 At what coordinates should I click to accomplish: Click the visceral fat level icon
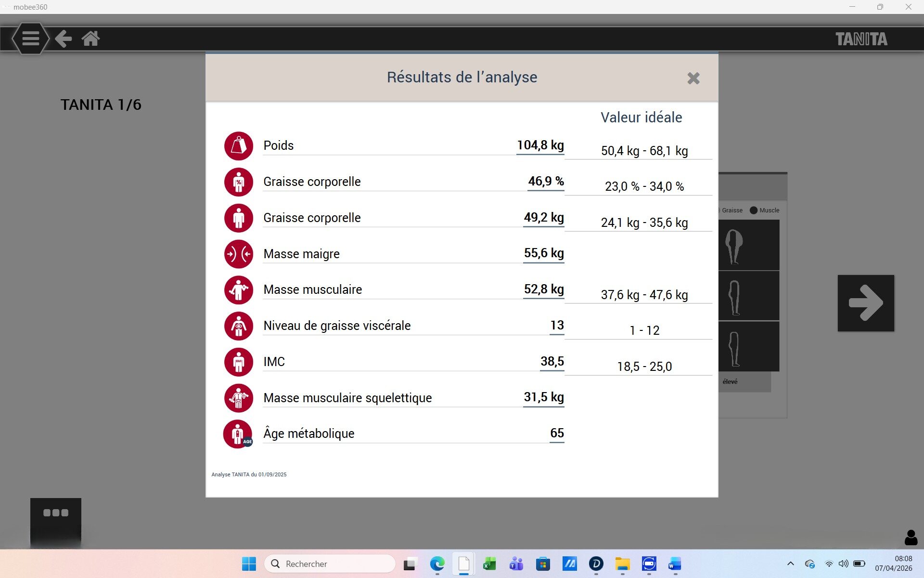tap(239, 326)
